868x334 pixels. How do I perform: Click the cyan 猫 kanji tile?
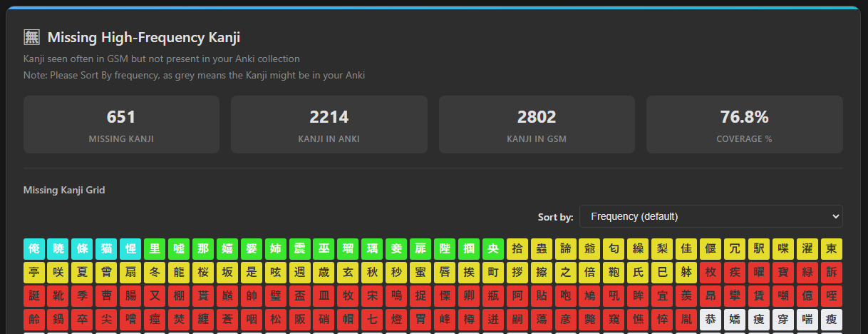coord(106,249)
